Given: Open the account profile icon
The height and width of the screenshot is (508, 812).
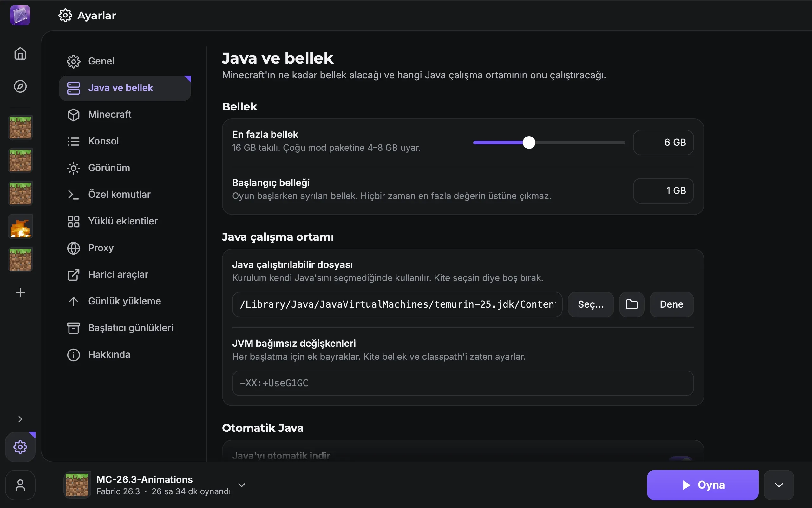Looking at the screenshot, I should [x=20, y=485].
